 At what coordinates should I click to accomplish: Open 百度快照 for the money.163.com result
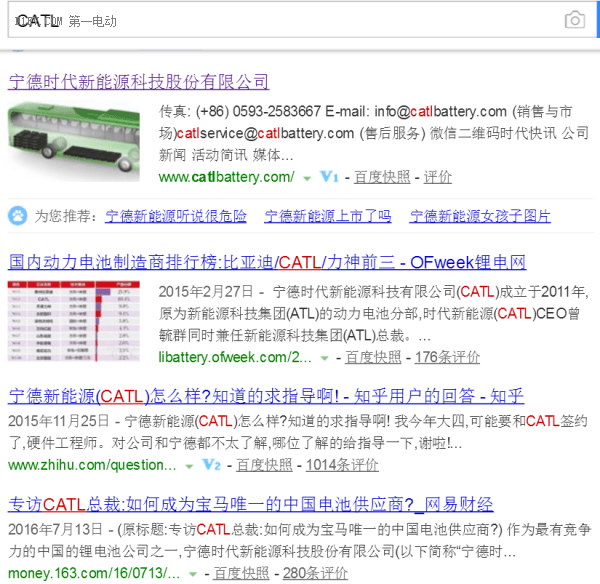(241, 573)
